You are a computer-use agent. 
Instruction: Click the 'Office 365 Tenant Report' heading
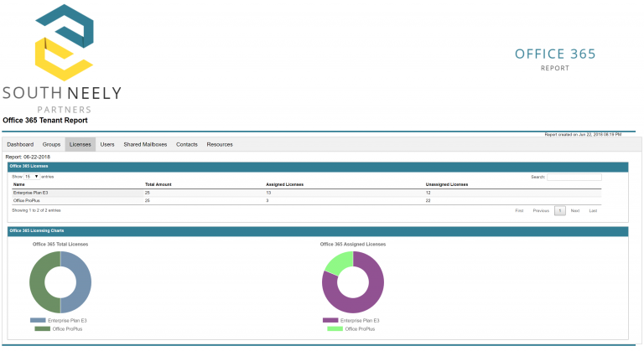(x=45, y=121)
